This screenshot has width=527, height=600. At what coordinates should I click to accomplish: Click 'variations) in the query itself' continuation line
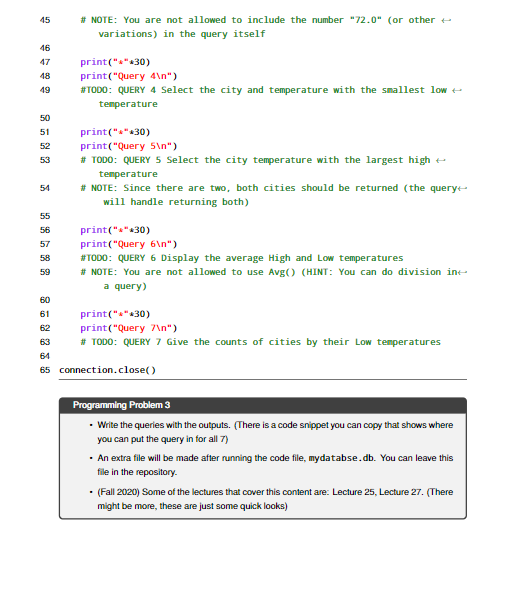182,34
